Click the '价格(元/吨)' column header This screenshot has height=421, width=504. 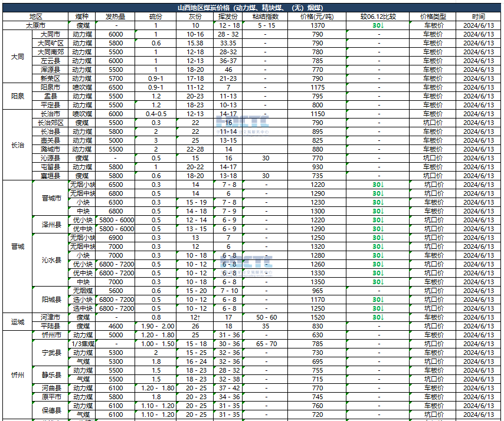(317, 17)
